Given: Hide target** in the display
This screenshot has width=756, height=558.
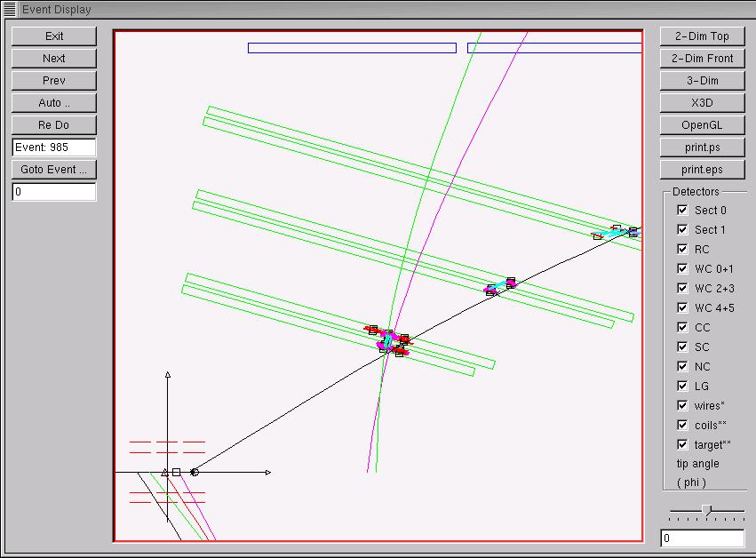Looking at the screenshot, I should [682, 444].
